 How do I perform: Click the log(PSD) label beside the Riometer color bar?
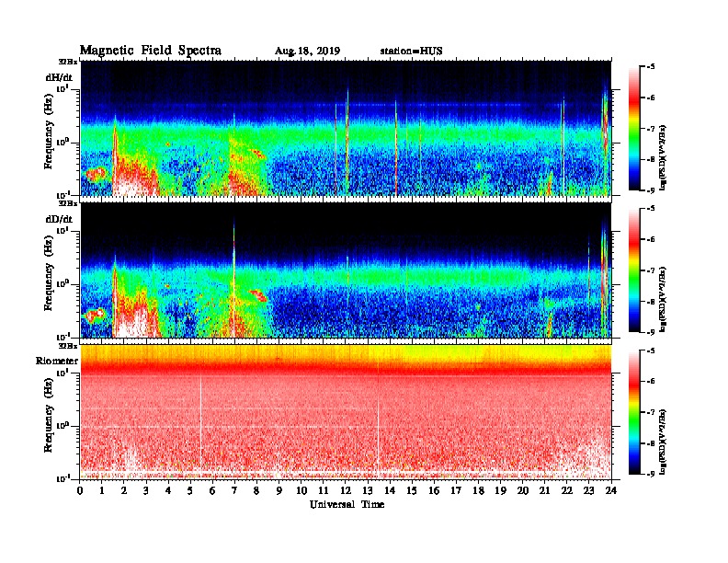coord(664,442)
